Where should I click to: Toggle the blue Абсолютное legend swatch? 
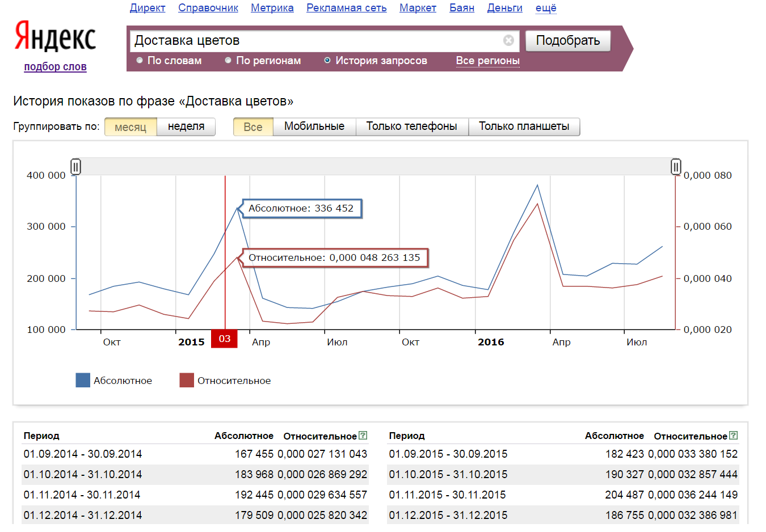(83, 381)
